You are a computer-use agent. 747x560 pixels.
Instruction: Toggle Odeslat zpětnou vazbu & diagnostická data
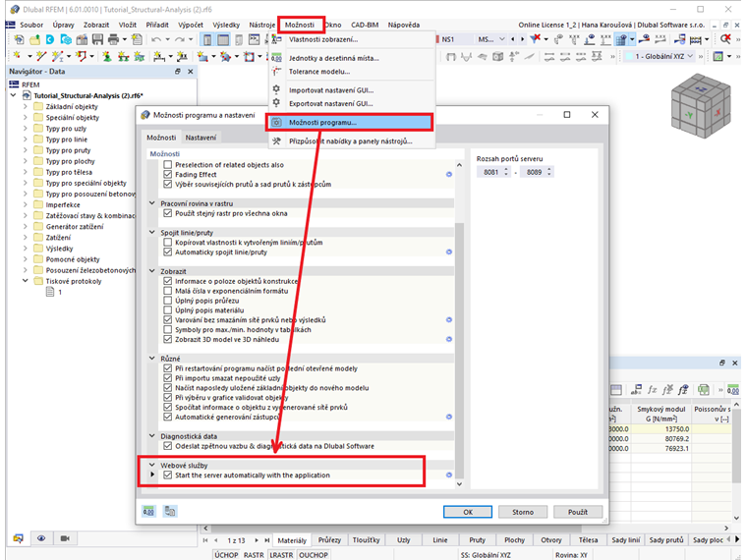(x=167, y=446)
